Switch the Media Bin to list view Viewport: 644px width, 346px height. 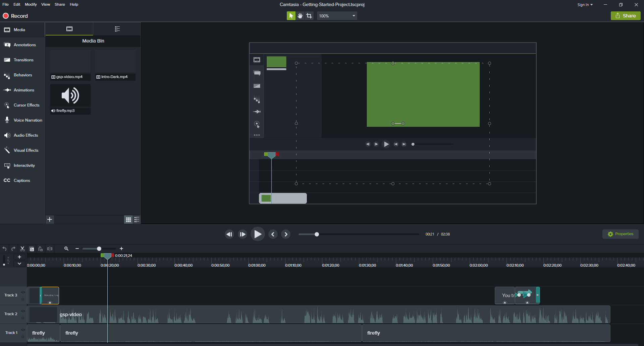[x=137, y=220]
